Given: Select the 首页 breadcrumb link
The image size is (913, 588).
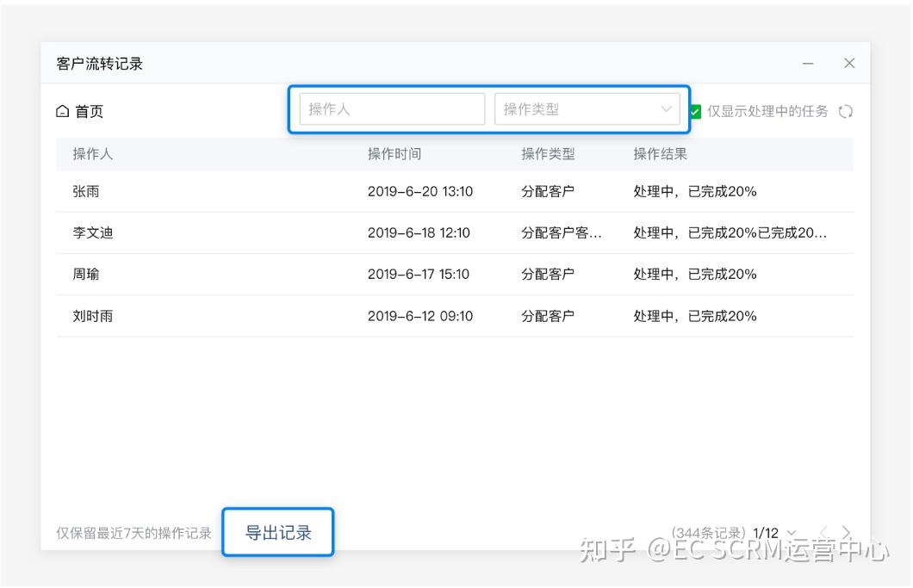Looking at the screenshot, I should pos(89,111).
